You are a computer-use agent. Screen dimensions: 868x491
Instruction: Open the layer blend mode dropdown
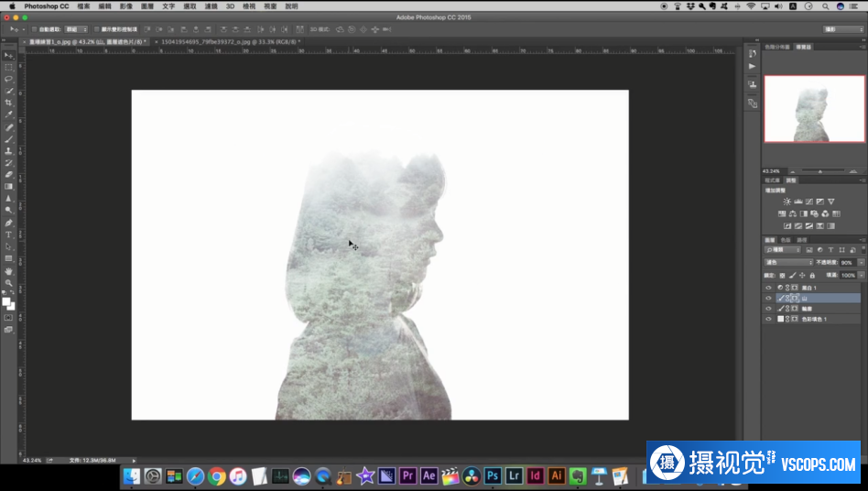click(x=788, y=262)
